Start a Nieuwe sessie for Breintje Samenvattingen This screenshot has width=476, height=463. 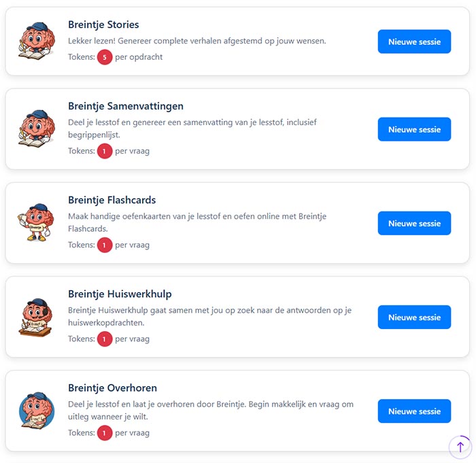(x=414, y=129)
